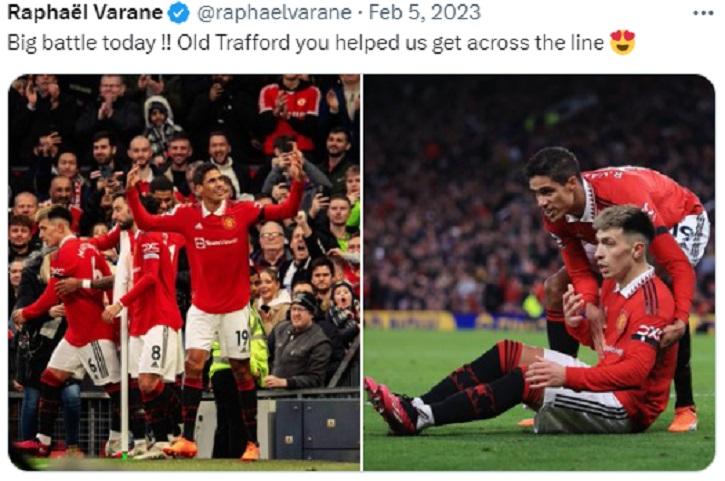Image resolution: width=725 pixels, height=481 pixels.
Task: Open the right photo of seated player
Action: pos(539,272)
